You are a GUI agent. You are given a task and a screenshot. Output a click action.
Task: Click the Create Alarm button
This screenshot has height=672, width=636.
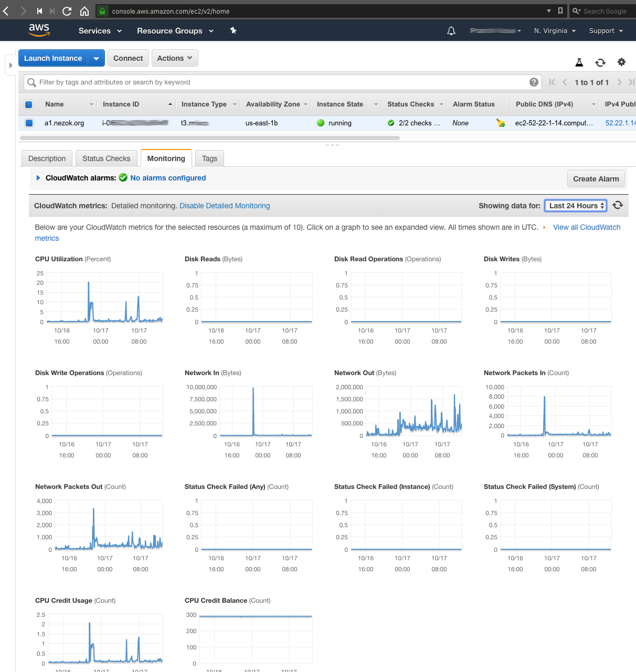tap(596, 179)
